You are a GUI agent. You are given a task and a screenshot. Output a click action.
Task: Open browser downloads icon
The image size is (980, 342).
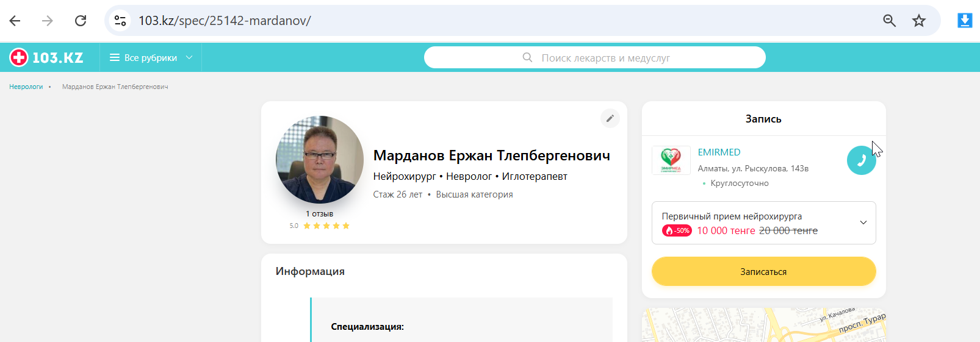(x=965, y=21)
